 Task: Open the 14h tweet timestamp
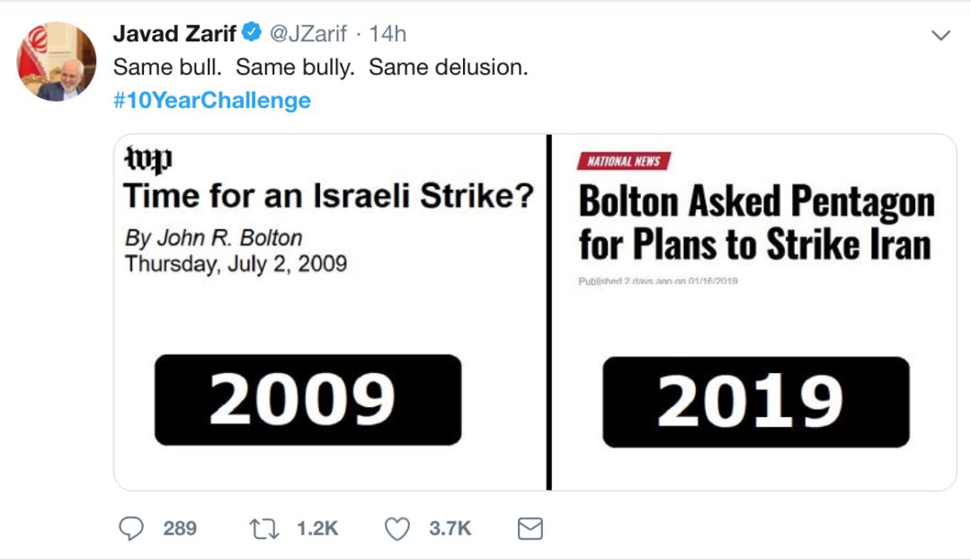[x=388, y=33]
